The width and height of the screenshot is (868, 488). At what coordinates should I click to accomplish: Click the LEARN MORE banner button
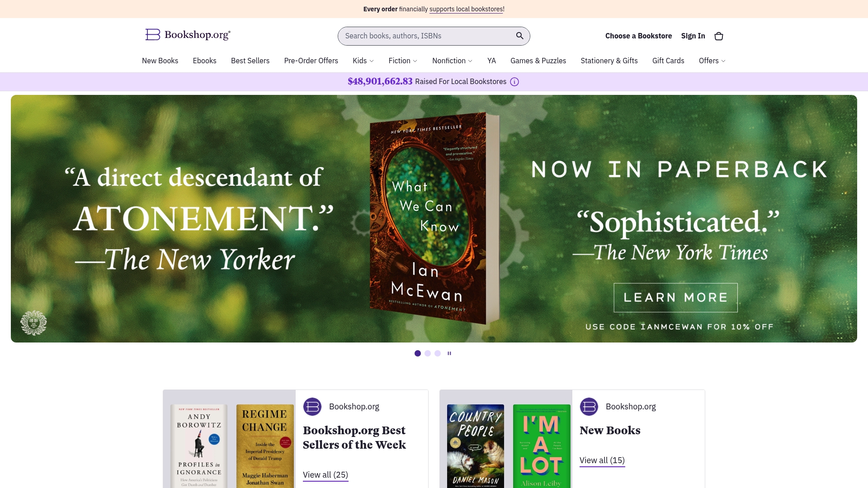(675, 297)
